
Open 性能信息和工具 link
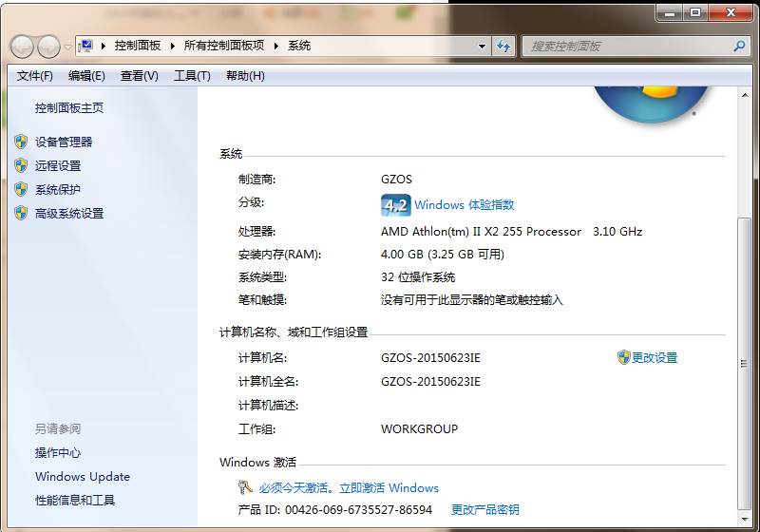[x=75, y=500]
